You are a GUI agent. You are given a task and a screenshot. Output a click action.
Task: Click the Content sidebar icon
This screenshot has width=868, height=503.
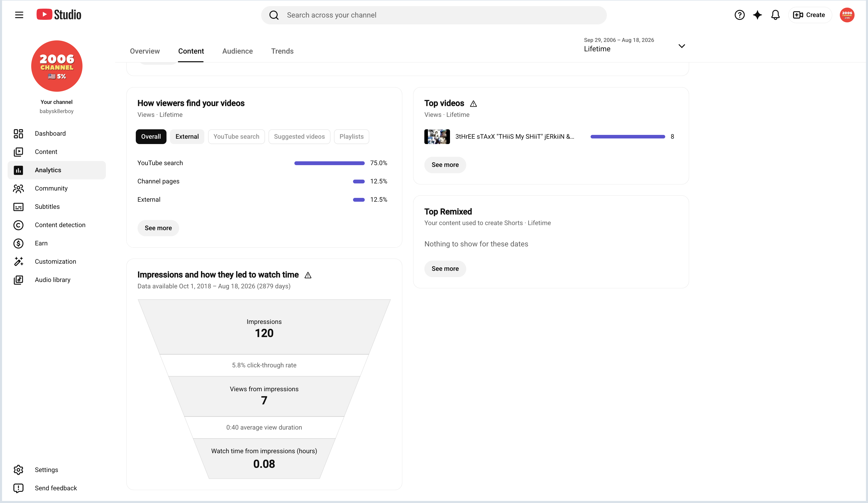pyautogui.click(x=18, y=152)
